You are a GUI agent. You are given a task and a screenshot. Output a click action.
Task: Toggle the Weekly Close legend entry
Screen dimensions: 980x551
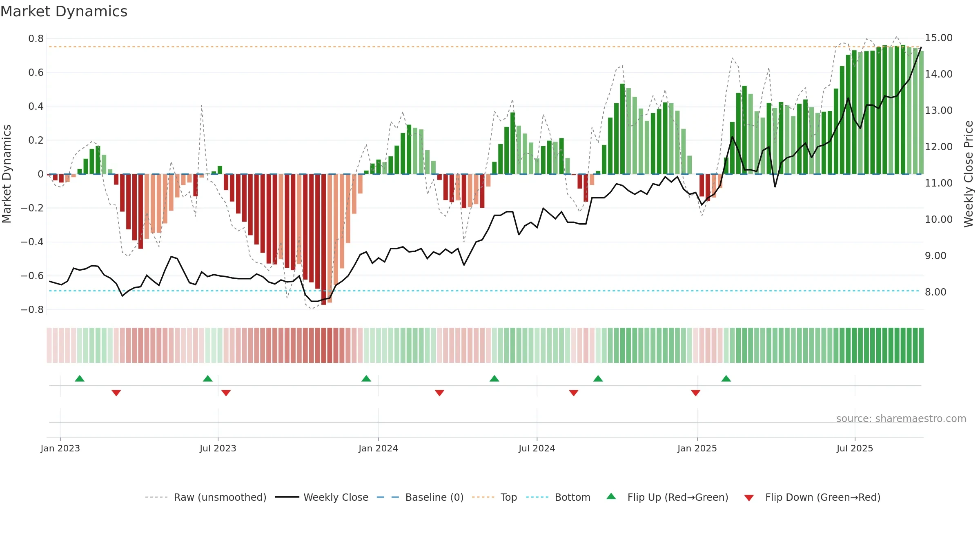[321, 497]
